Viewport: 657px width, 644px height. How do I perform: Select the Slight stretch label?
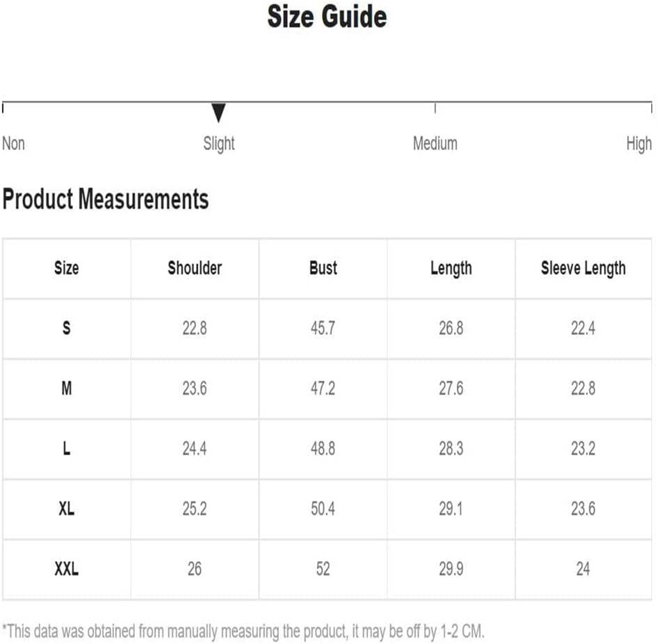pyautogui.click(x=219, y=144)
